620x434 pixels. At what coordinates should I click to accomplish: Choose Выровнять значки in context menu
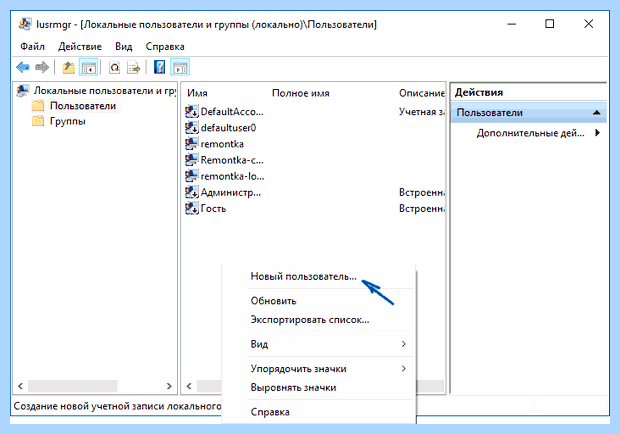tap(293, 388)
